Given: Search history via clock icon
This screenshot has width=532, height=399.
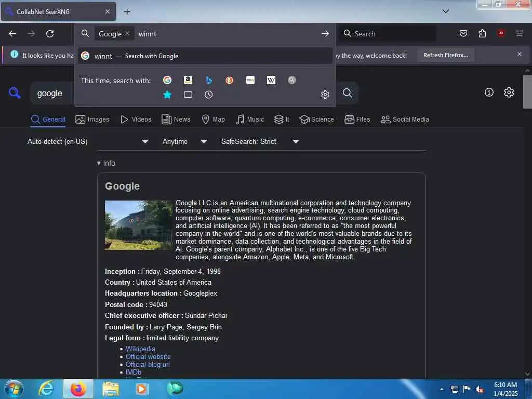Looking at the screenshot, I should 209,95.
